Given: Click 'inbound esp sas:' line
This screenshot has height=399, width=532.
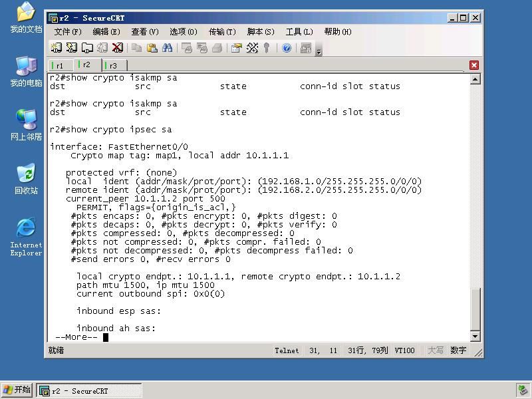Looking at the screenshot, I should (119, 311).
